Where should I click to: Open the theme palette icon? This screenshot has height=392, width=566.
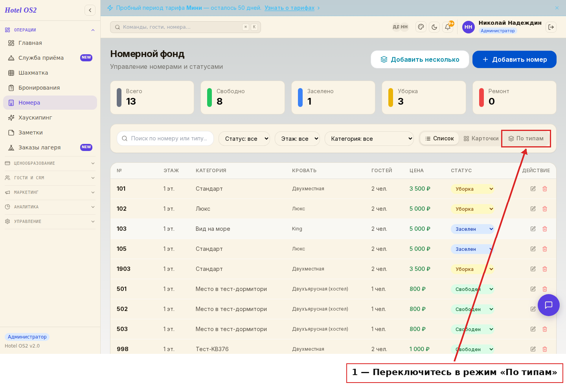coord(421,27)
